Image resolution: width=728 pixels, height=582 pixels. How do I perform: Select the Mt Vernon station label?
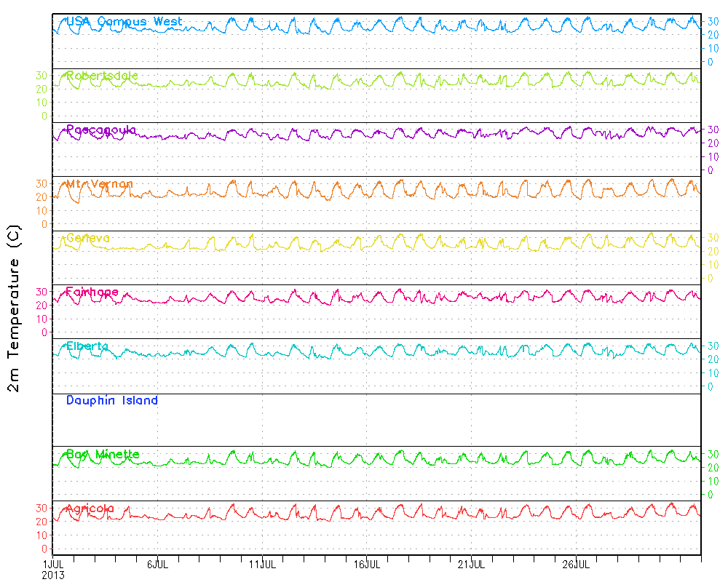pos(100,184)
